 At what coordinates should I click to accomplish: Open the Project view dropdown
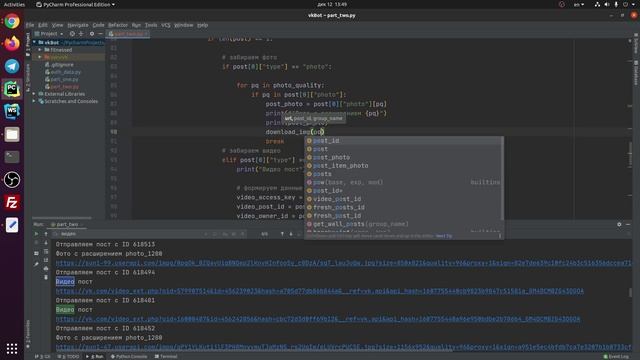point(49,34)
